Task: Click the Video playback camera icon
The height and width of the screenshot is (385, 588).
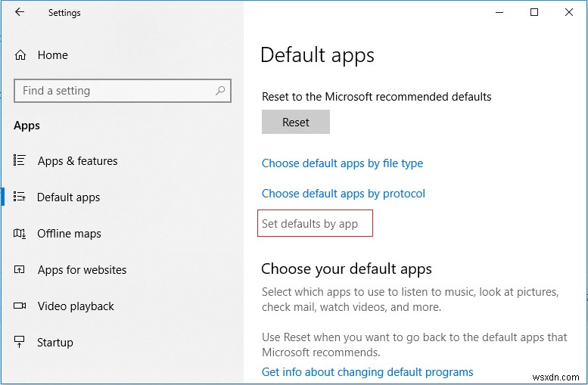Action: coord(20,306)
